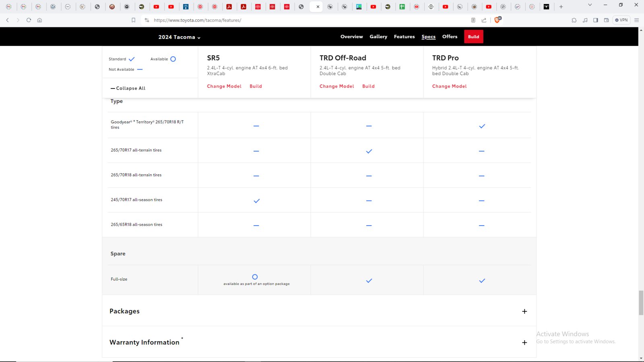Open the Offers nav item
The width and height of the screenshot is (644, 362).
point(450,37)
